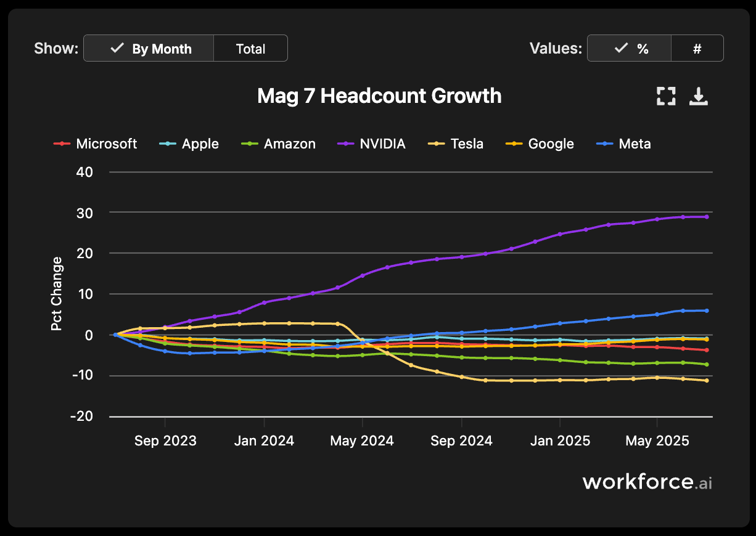Toggle the Microsoft legend series
Viewport: 756px width, 536px height.
coord(96,144)
